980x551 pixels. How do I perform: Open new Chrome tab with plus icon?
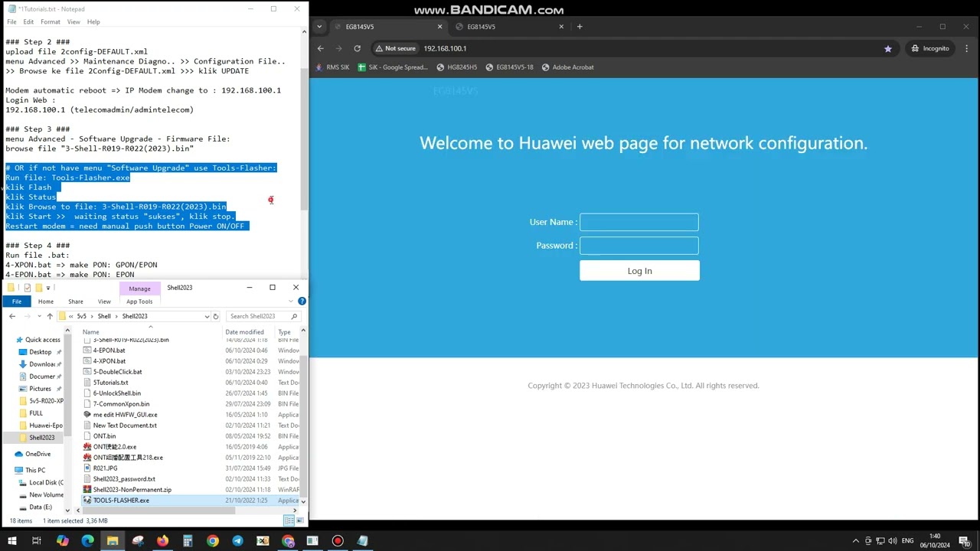coord(580,27)
